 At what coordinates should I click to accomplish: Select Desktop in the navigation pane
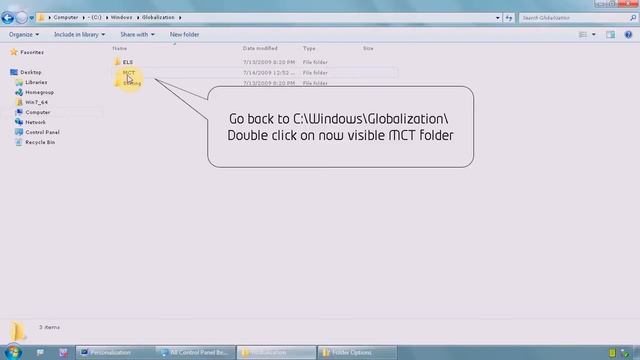(x=31, y=72)
